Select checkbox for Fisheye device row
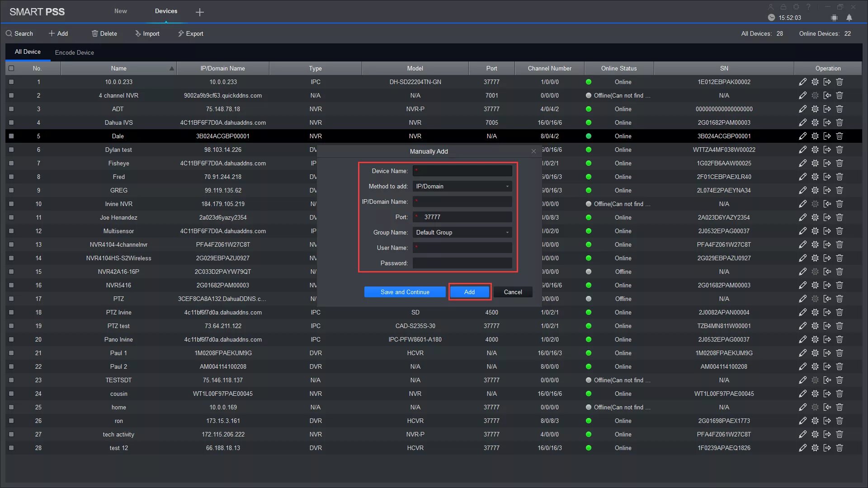Image resolution: width=868 pixels, height=488 pixels. pyautogui.click(x=11, y=163)
